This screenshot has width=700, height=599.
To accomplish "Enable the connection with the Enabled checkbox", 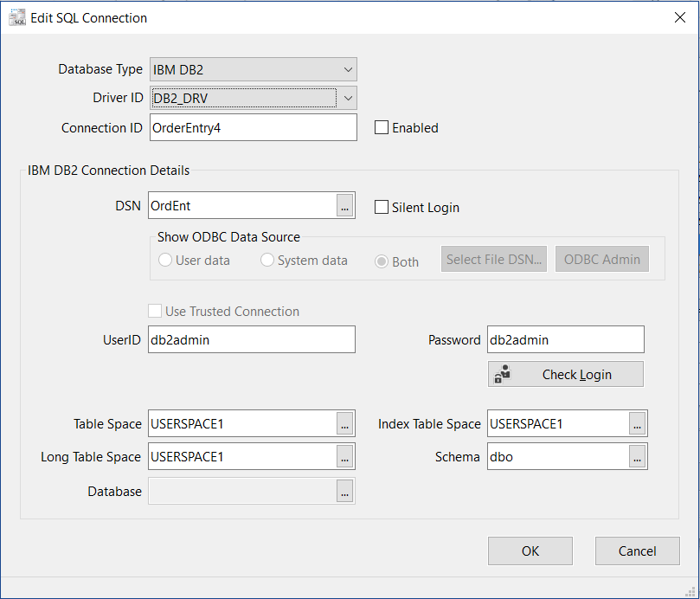I will (x=382, y=128).
